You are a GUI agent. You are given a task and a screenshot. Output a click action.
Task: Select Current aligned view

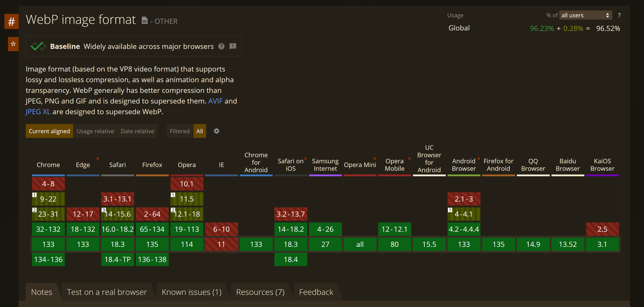[49, 131]
